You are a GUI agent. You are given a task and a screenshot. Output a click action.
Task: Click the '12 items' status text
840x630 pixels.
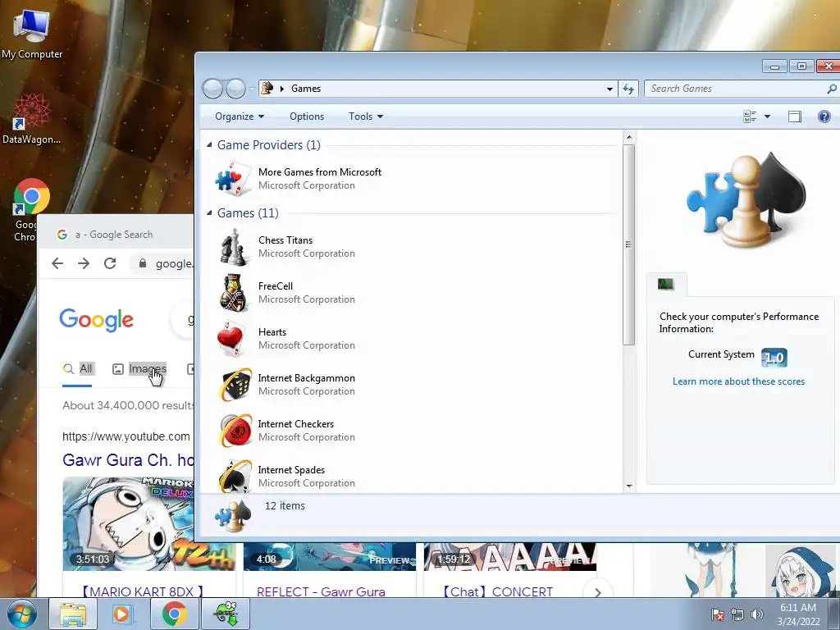tap(285, 505)
